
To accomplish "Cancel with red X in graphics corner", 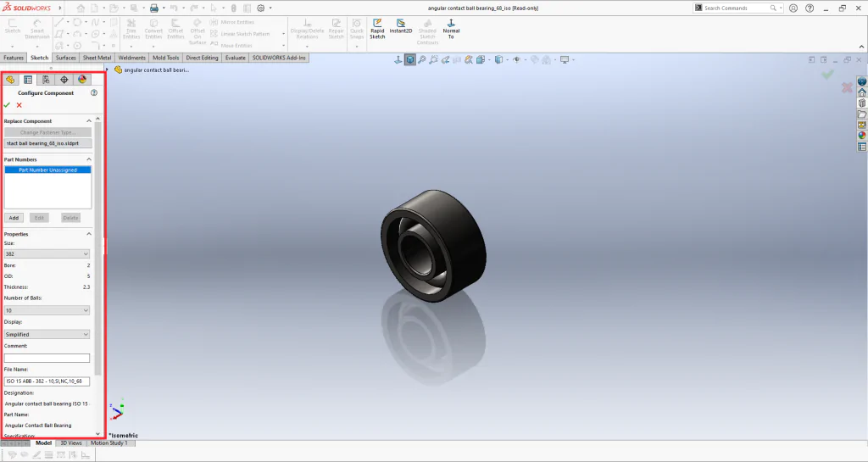I will click(x=847, y=87).
